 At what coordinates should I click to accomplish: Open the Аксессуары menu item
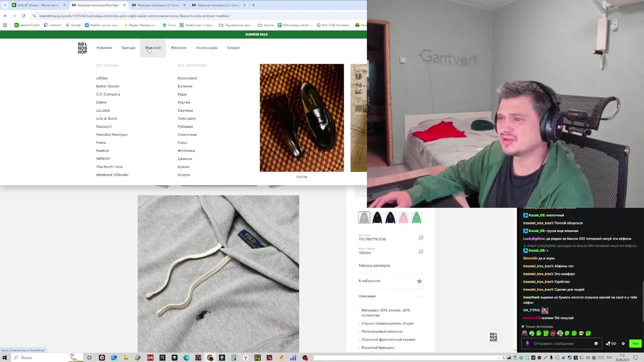(x=207, y=48)
